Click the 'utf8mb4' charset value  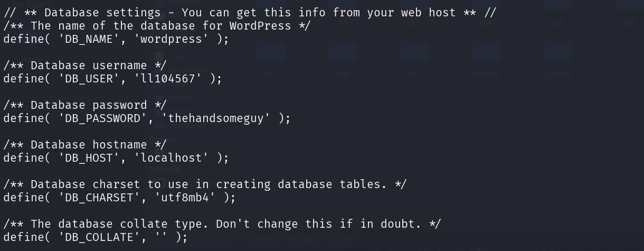tap(185, 198)
